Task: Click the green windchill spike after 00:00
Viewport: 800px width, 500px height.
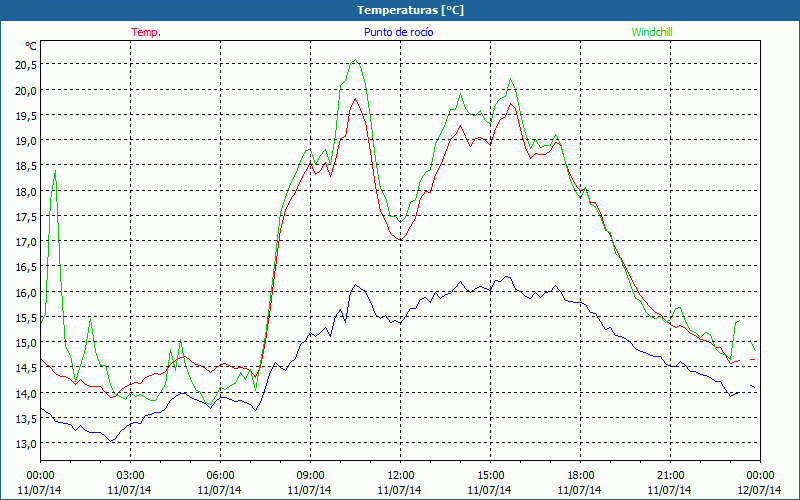Action: (x=55, y=171)
